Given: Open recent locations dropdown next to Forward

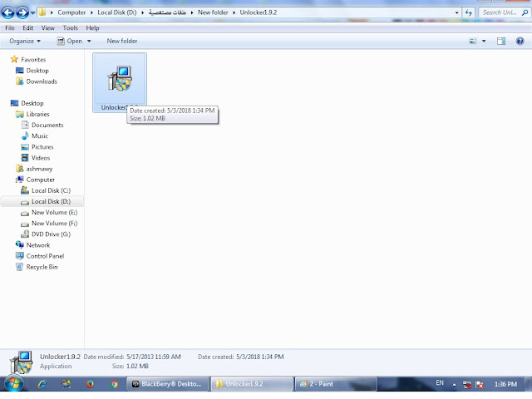Looking at the screenshot, I should 33,13.
